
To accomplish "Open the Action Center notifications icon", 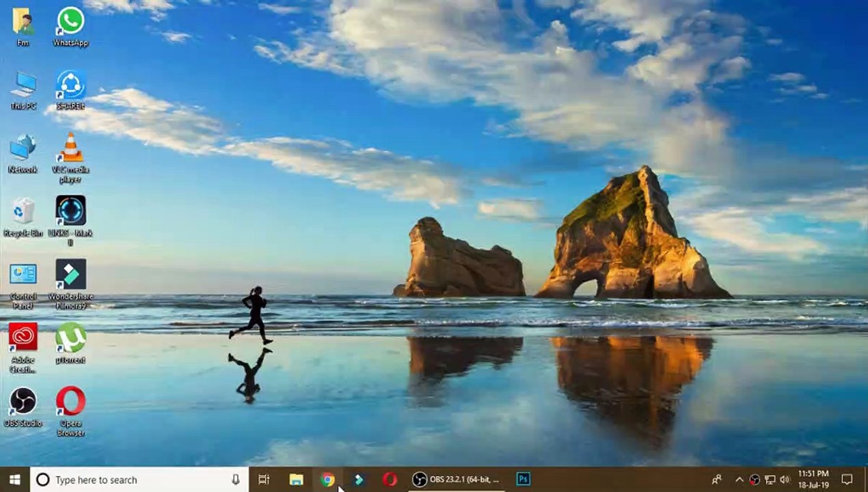I will pos(847,480).
